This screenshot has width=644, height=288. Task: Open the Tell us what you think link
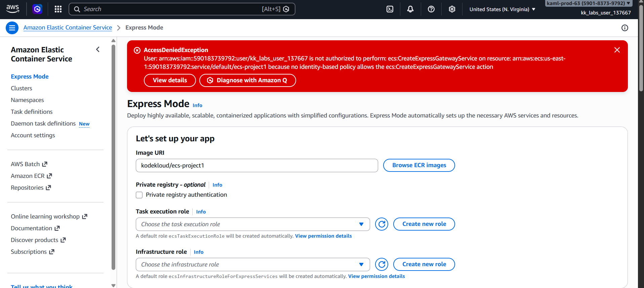click(x=42, y=286)
